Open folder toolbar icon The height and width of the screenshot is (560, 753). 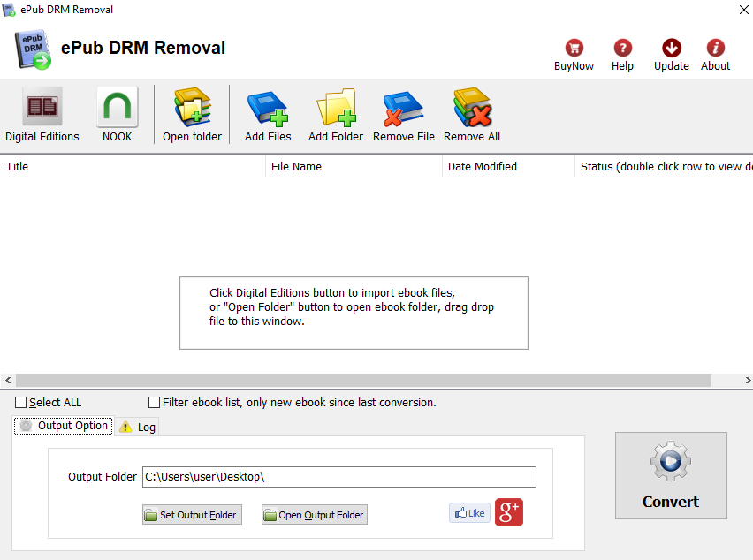click(192, 115)
